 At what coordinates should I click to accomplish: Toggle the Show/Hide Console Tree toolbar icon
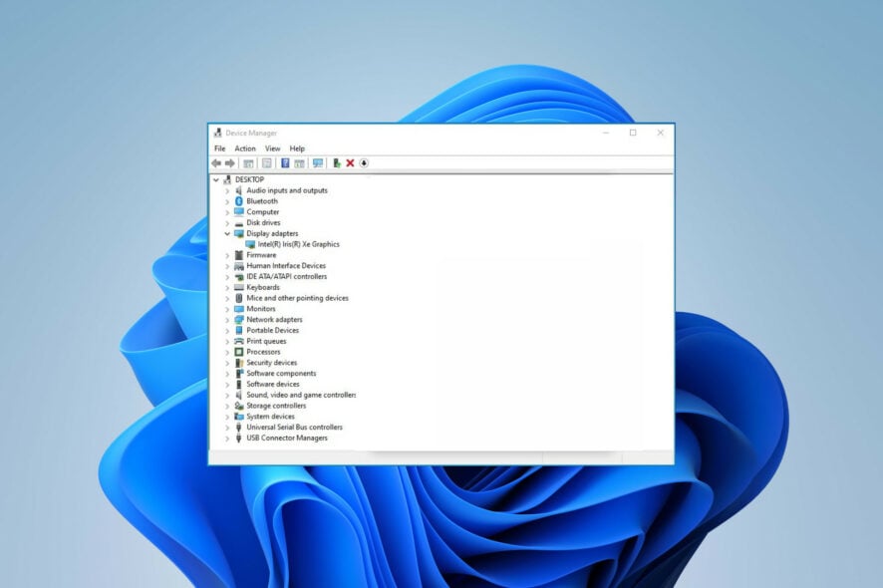[x=248, y=163]
